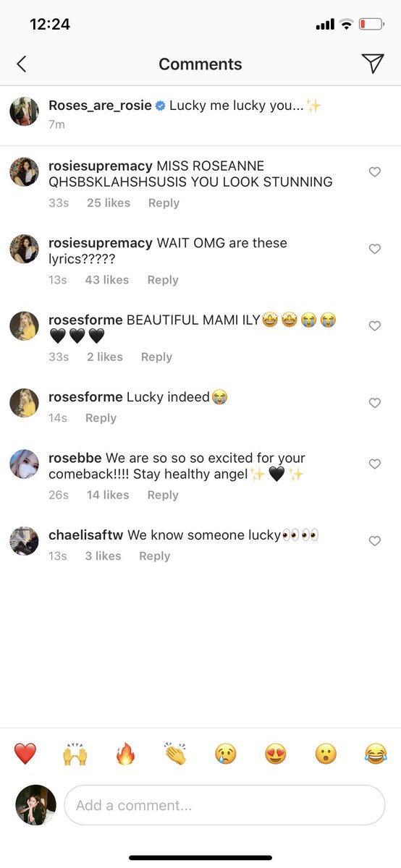Image resolution: width=401 pixels, height=868 pixels.
Task: Focus the Add a comment field
Action: (x=224, y=805)
